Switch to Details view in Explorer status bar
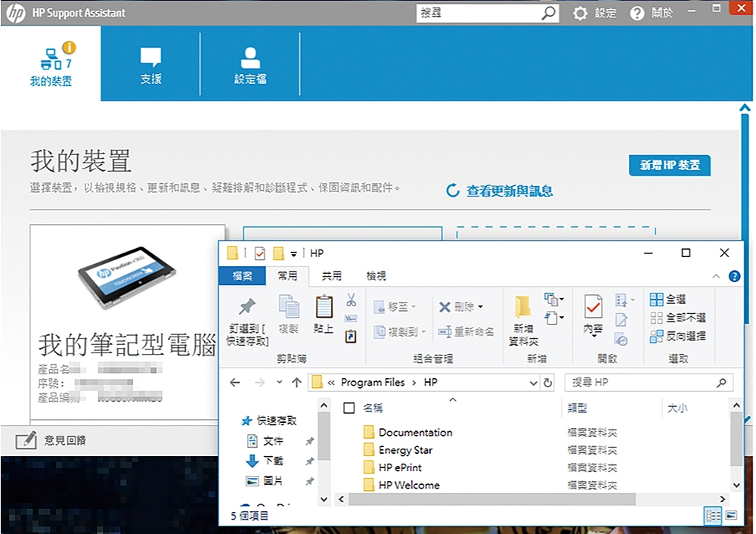The image size is (756, 534). click(x=713, y=516)
